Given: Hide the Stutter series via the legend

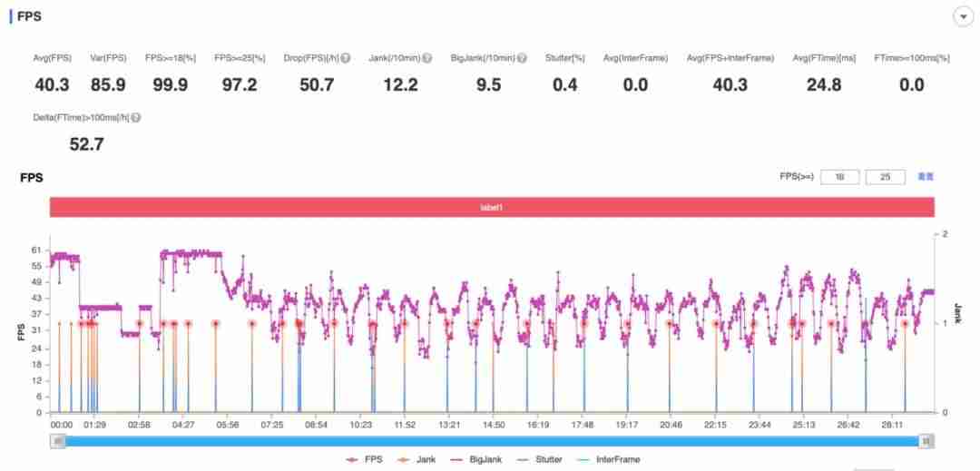Looking at the screenshot, I should [541, 459].
